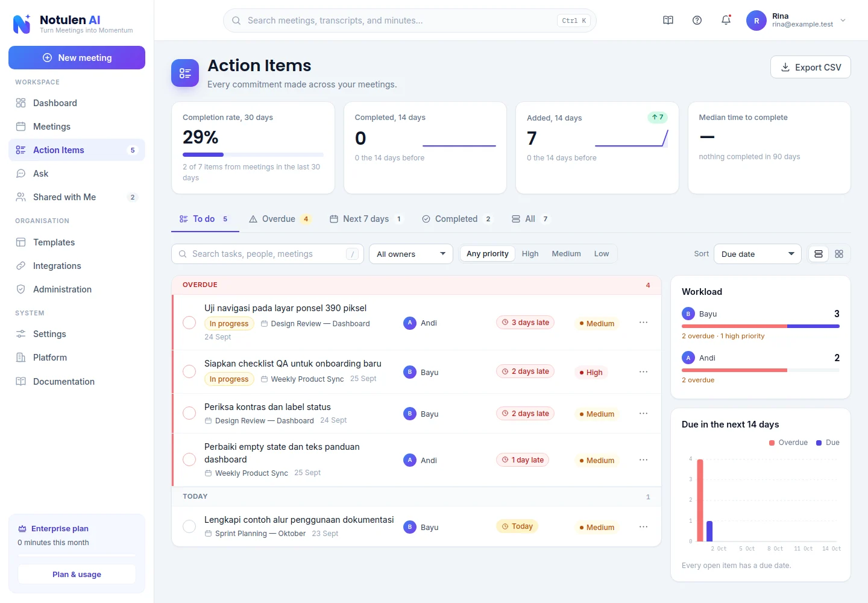Switch to list view layout icon
The width and height of the screenshot is (868, 603).
pyautogui.click(x=819, y=254)
